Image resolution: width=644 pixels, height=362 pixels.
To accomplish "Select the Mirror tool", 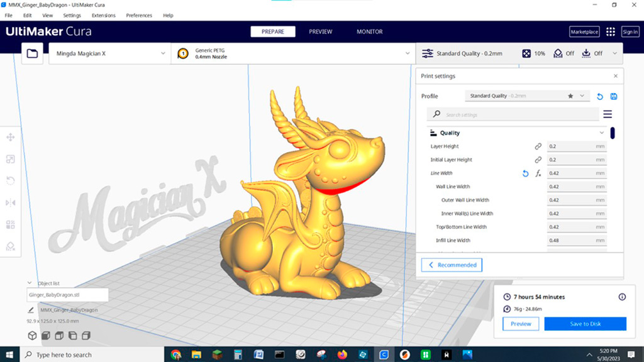I will click(x=11, y=202).
